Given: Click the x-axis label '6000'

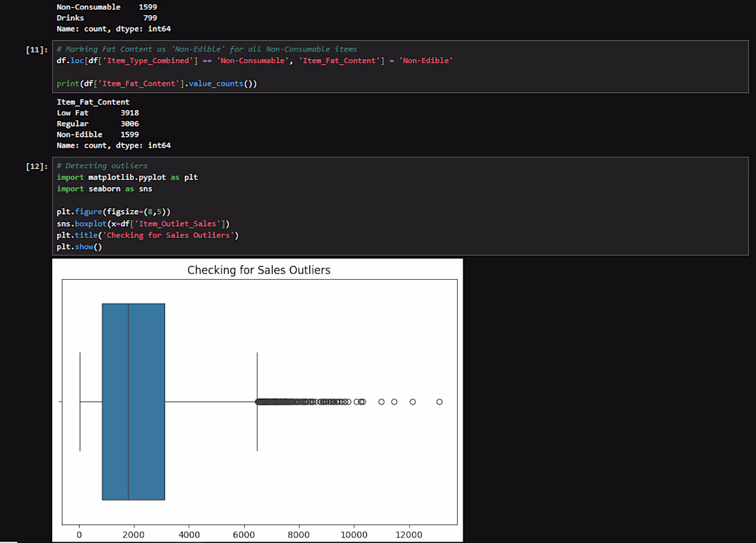Looking at the screenshot, I should tap(244, 535).
